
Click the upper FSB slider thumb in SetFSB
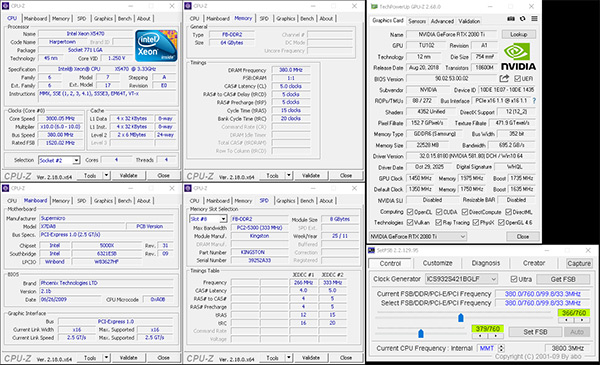[x=461, y=318]
